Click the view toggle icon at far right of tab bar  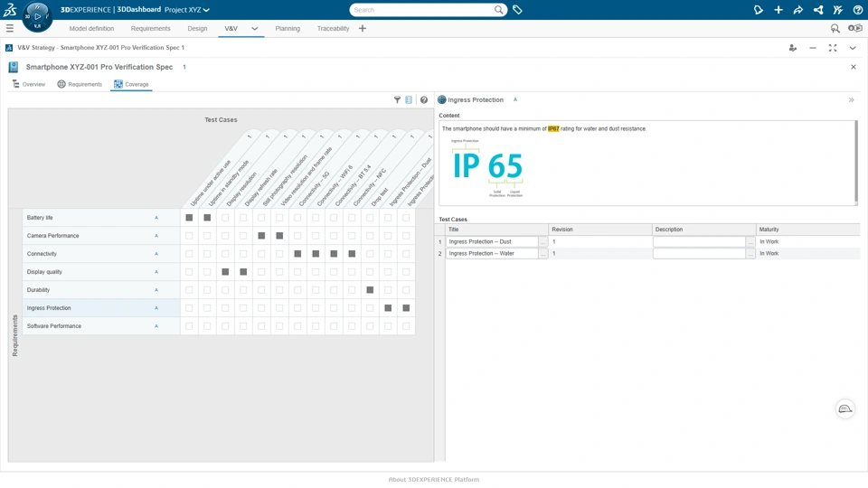[x=854, y=28]
